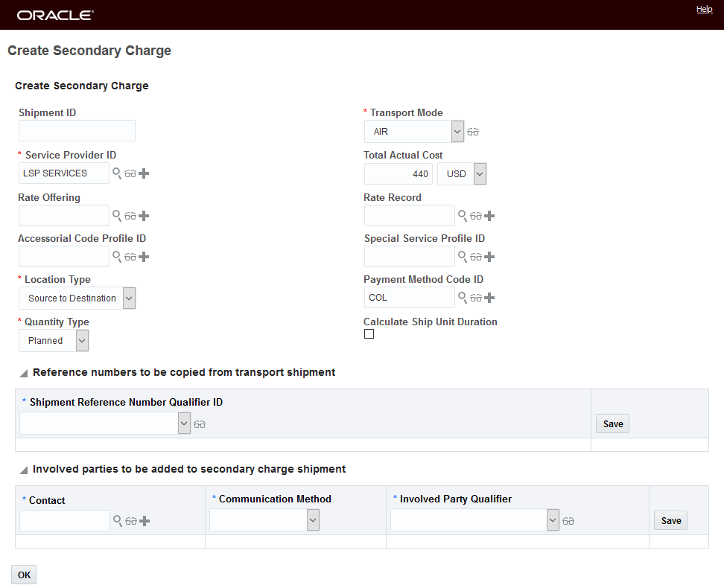Image resolution: width=724 pixels, height=588 pixels.
Task: Click glasses icon beside Accessorial Code Profile ID
Action: [x=130, y=257]
